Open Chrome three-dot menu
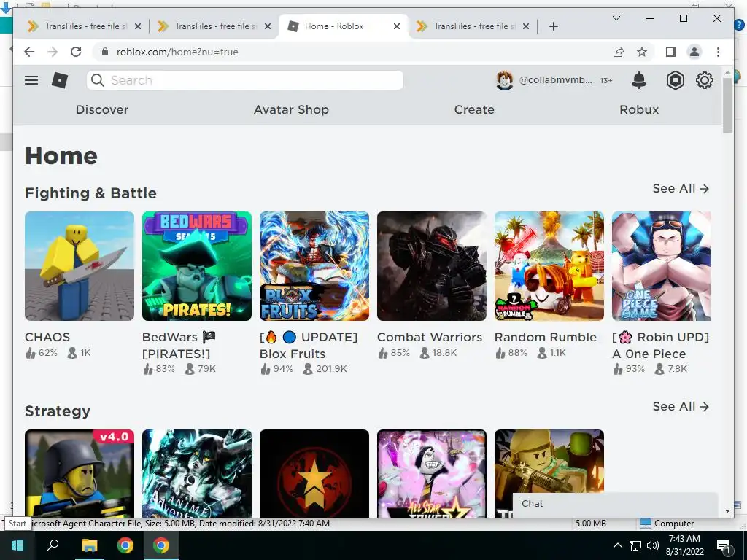Viewport: 747px width, 560px height. point(718,52)
